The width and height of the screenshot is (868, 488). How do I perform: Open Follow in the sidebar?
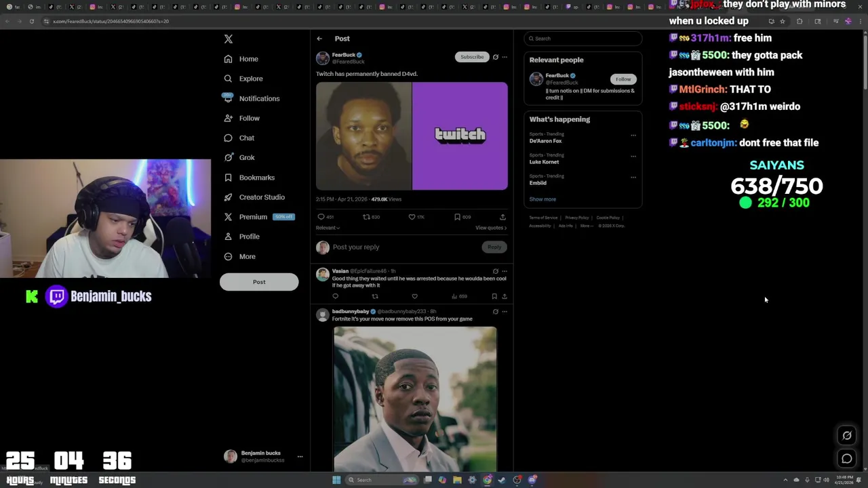pyautogui.click(x=242, y=118)
